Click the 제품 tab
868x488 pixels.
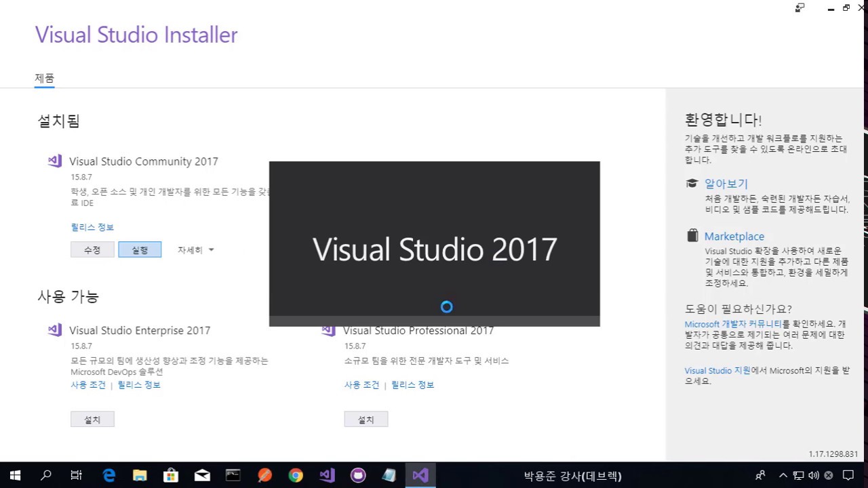[x=45, y=78]
